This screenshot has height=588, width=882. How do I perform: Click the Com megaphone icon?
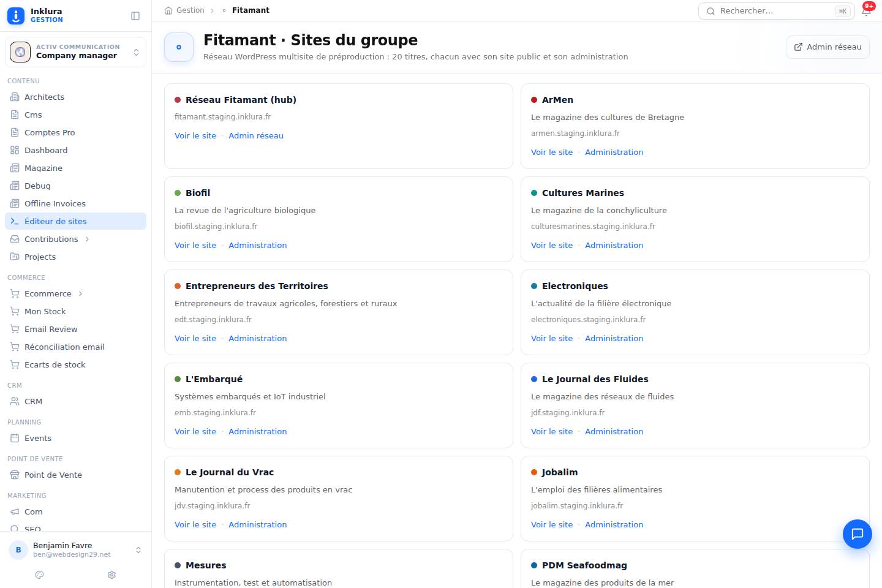click(x=15, y=511)
